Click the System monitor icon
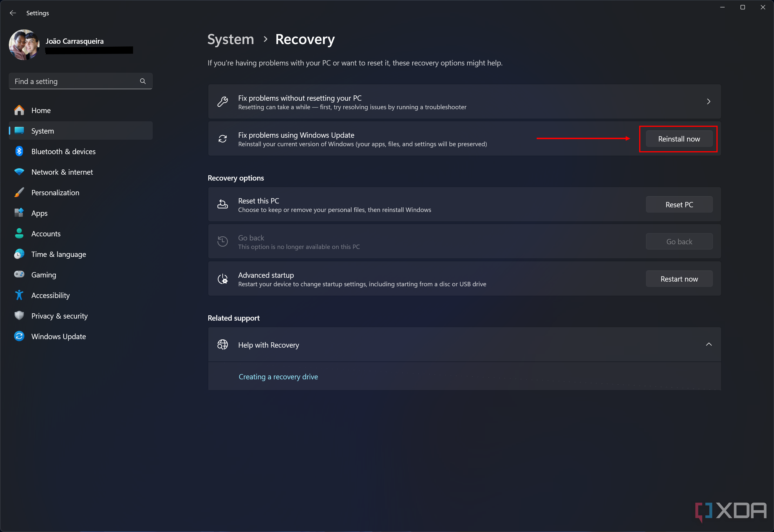This screenshot has height=532, width=774. (x=19, y=131)
